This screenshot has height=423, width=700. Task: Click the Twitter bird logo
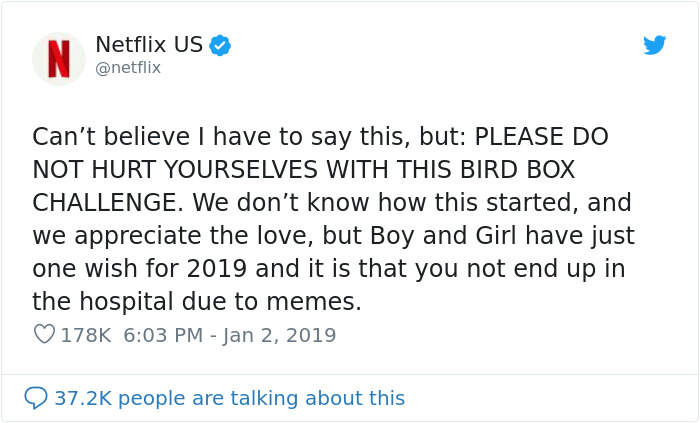point(654,45)
